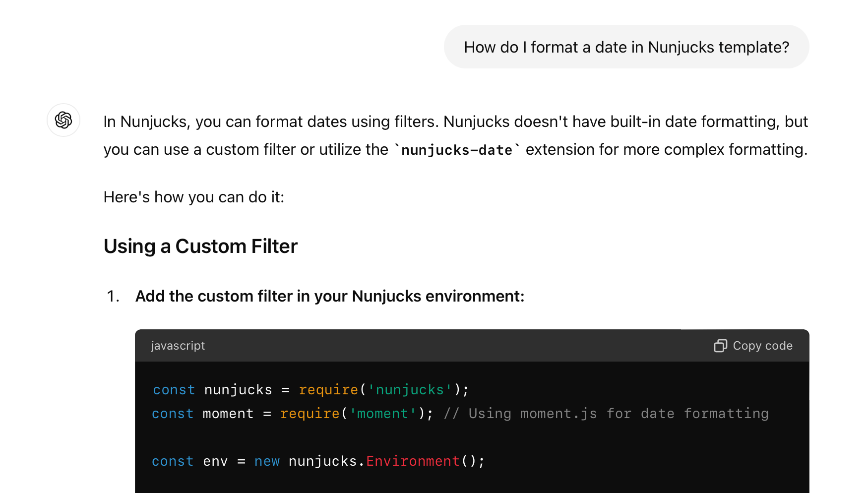Screen dimensions: 868x493
Task: Click the overlapping squares copy symbol
Action: (720, 346)
